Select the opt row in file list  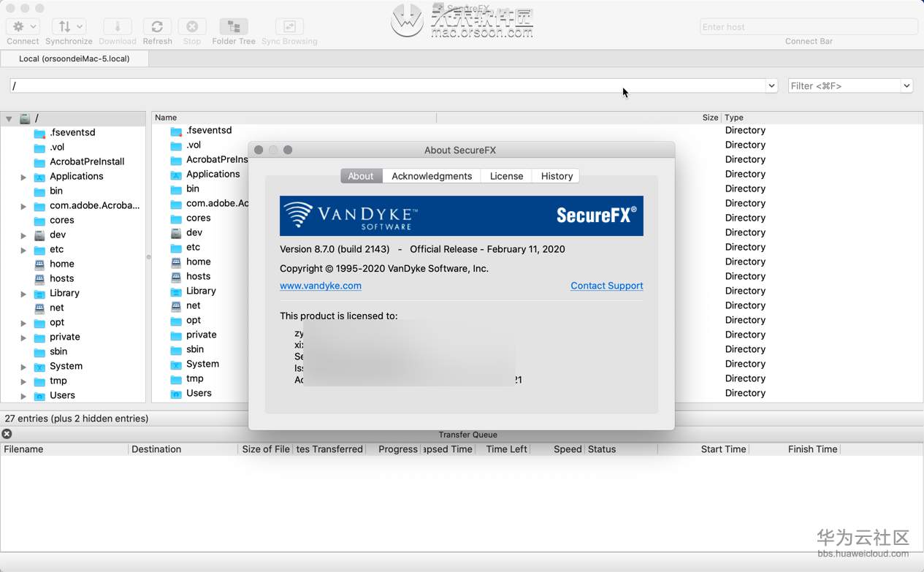pyautogui.click(x=537, y=321)
